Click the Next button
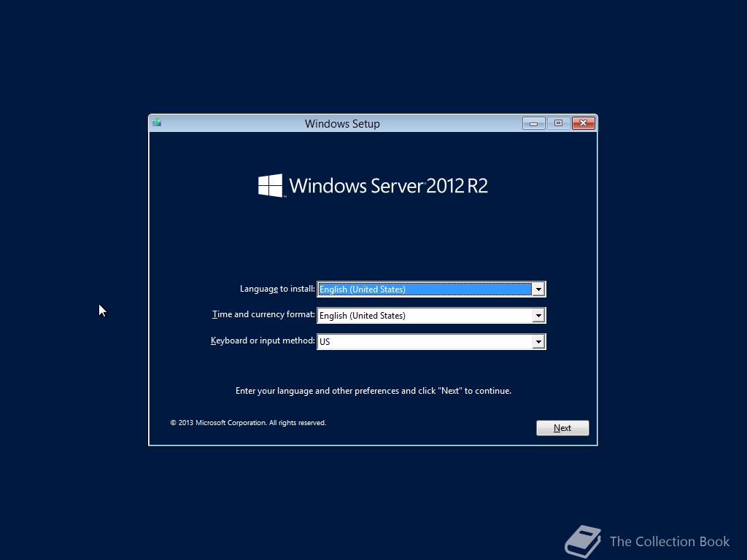This screenshot has height=560, width=747. (562, 427)
